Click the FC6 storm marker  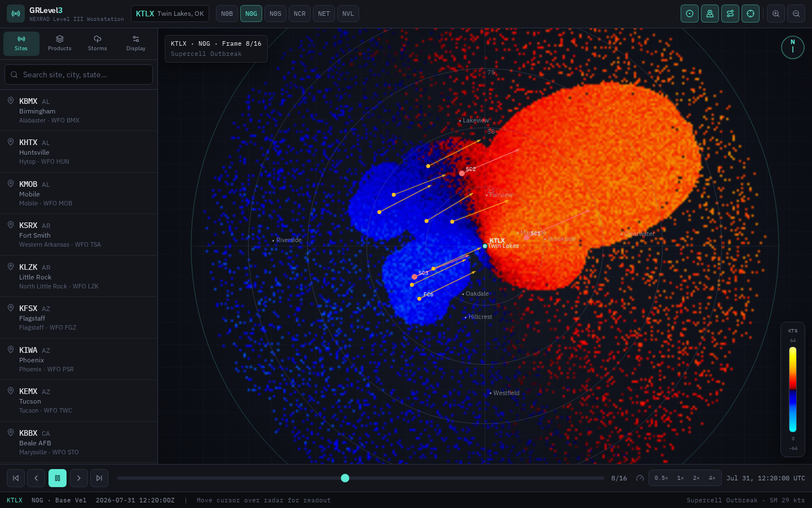pyautogui.click(x=419, y=299)
